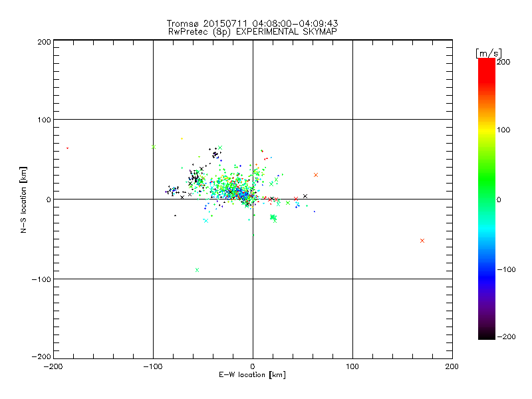Viewport: 532px width, 399px height.
Task: Click the green X marker near -90 km north-south
Action: [x=197, y=270]
